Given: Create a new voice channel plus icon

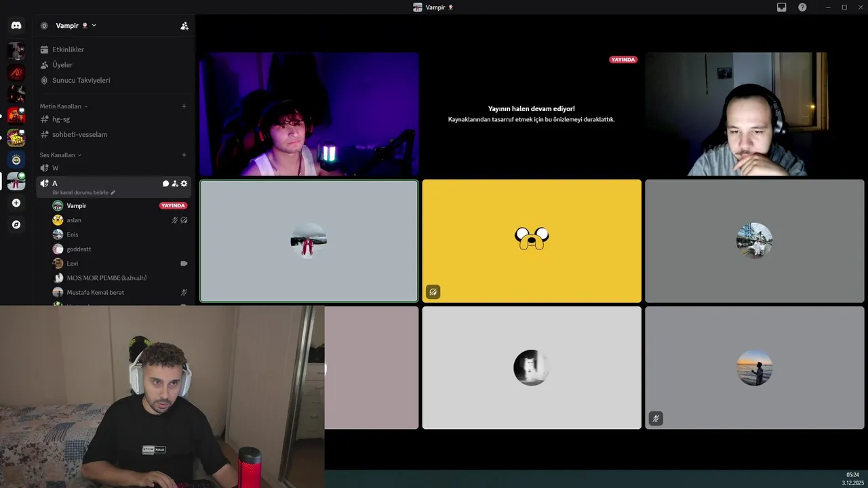Looking at the screenshot, I should coord(184,155).
